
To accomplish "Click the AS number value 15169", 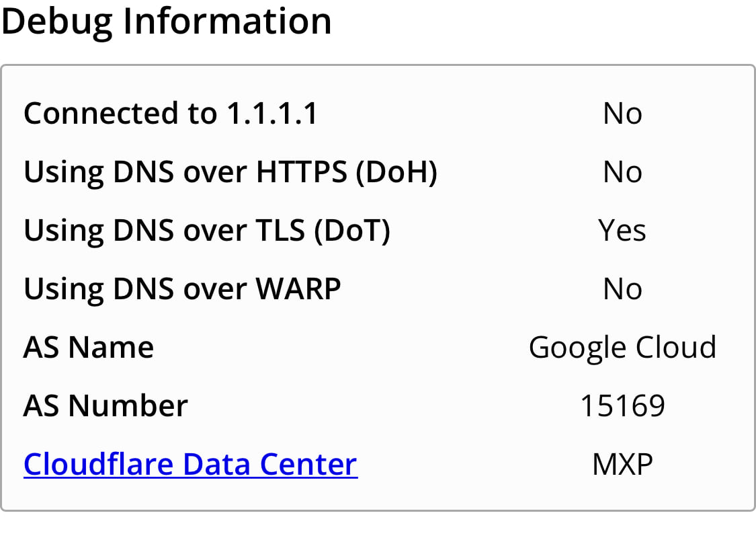I will coord(622,406).
